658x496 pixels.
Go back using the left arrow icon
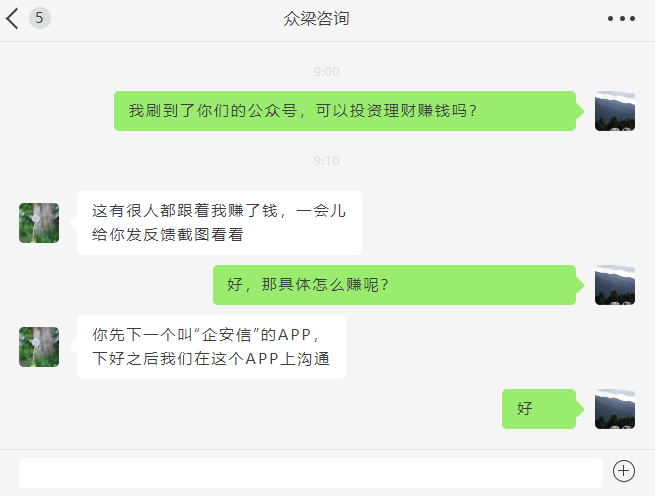click(13, 18)
